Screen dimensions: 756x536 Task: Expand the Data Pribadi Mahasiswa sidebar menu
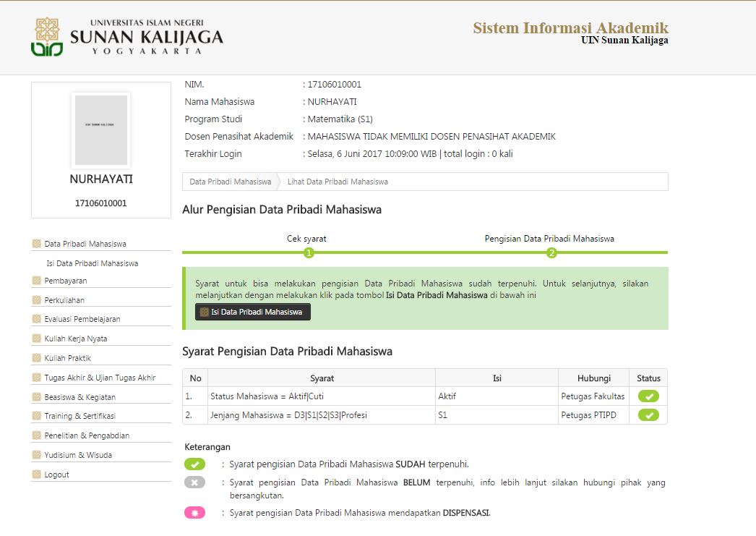[85, 244]
